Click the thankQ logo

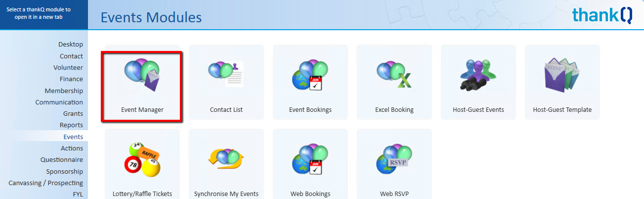pyautogui.click(x=602, y=15)
